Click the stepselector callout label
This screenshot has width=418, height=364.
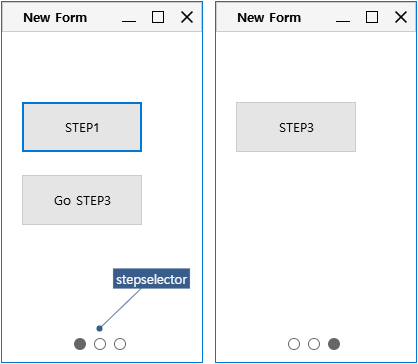pos(151,279)
